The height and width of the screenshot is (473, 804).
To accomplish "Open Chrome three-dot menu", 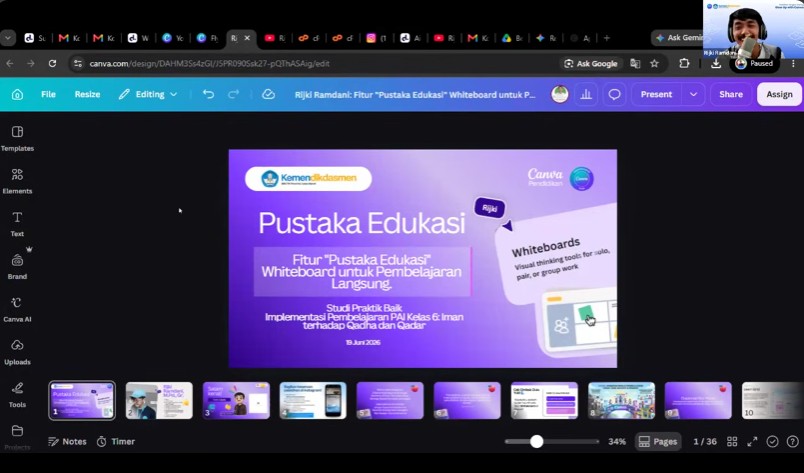I will pyautogui.click(x=793, y=64).
